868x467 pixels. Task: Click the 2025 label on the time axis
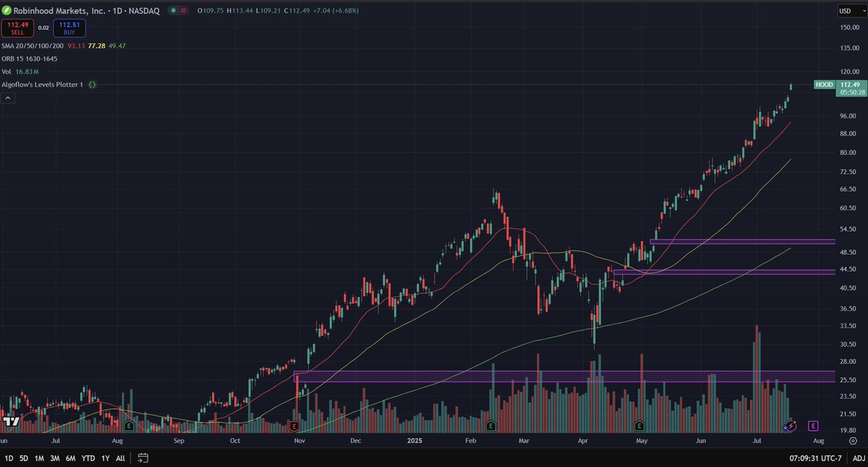point(415,439)
